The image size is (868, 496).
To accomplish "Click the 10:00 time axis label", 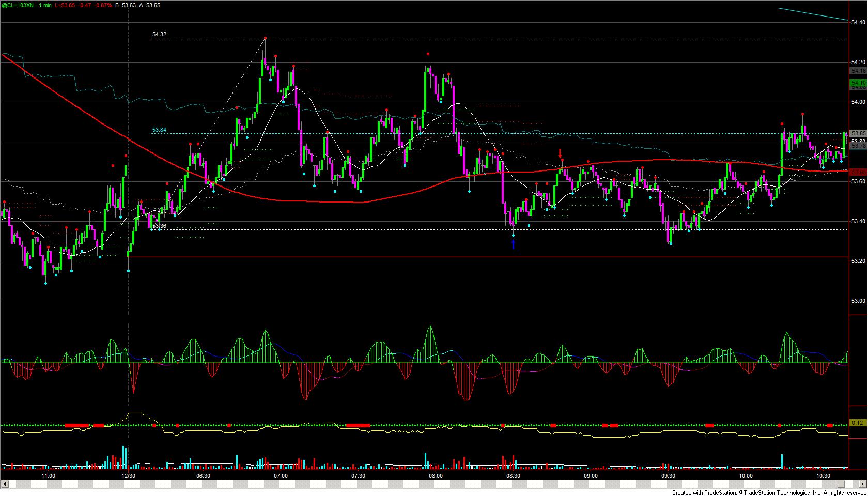I will pos(746,476).
